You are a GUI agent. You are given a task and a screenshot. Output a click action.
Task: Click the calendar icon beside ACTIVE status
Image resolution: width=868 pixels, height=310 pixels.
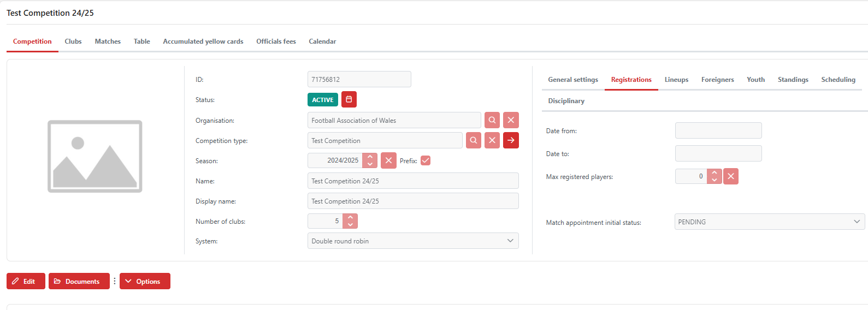click(349, 99)
